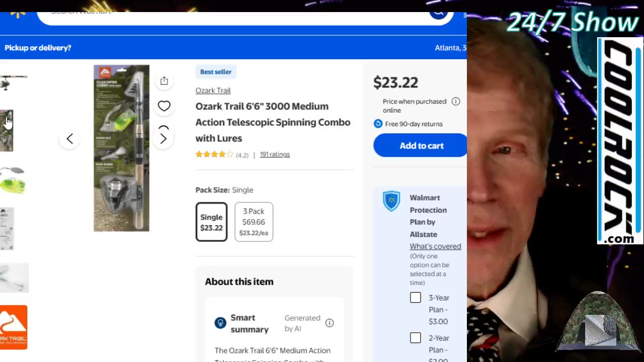Screen dimensions: 644x362
Task: Check the 3-Year Plan checkbox
Action: [416, 298]
